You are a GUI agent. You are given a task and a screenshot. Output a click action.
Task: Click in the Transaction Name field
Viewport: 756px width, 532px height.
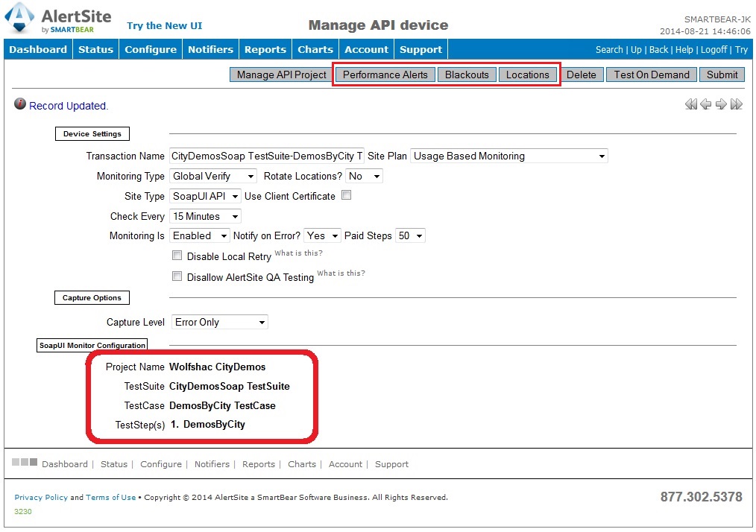click(x=267, y=156)
